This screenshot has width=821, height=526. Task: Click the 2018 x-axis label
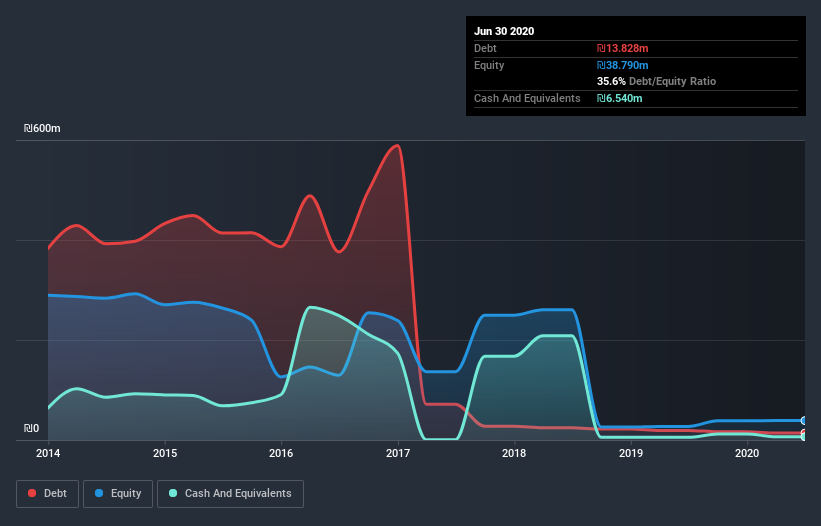pyautogui.click(x=514, y=453)
